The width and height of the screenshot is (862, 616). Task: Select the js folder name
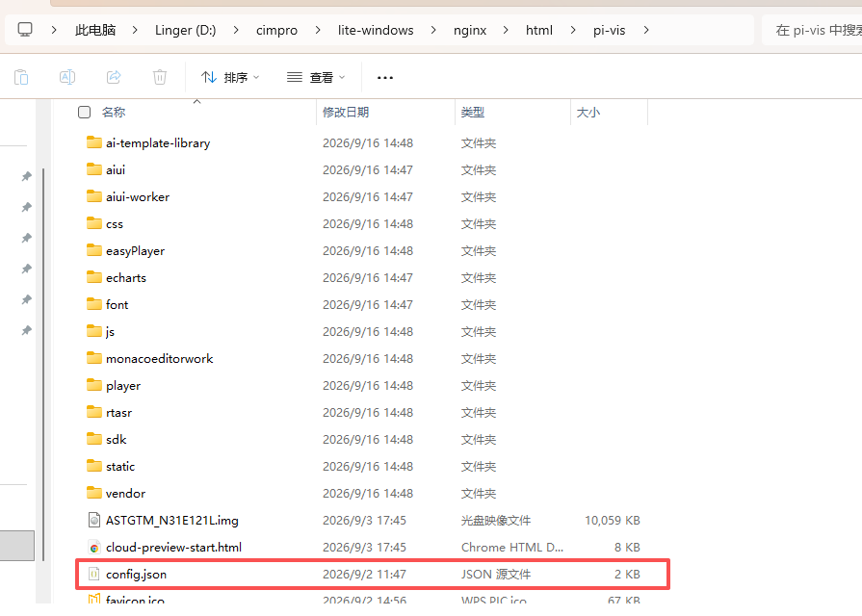pos(110,331)
